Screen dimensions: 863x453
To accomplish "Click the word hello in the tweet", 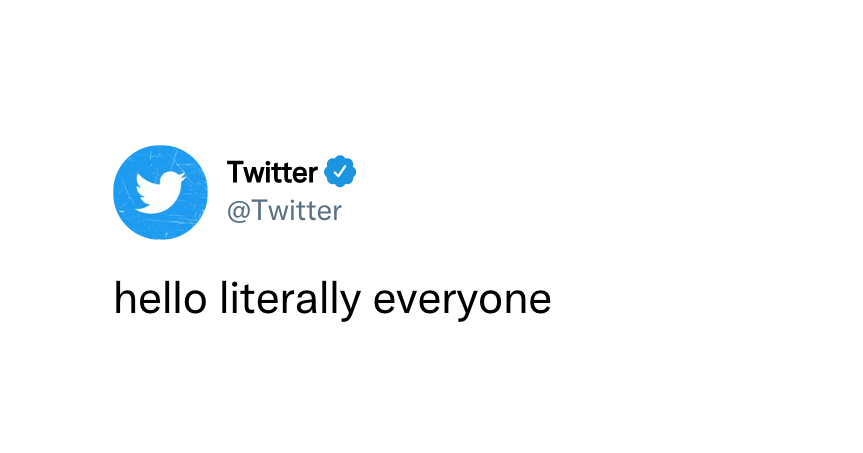I will (x=160, y=298).
